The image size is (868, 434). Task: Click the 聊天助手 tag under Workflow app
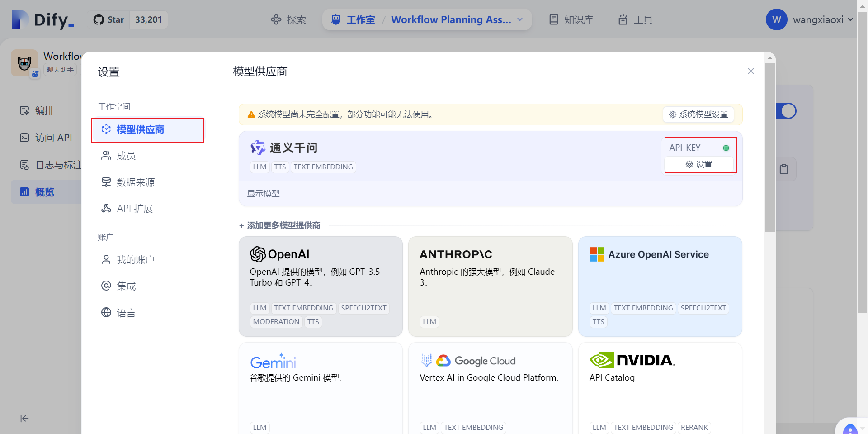point(60,70)
